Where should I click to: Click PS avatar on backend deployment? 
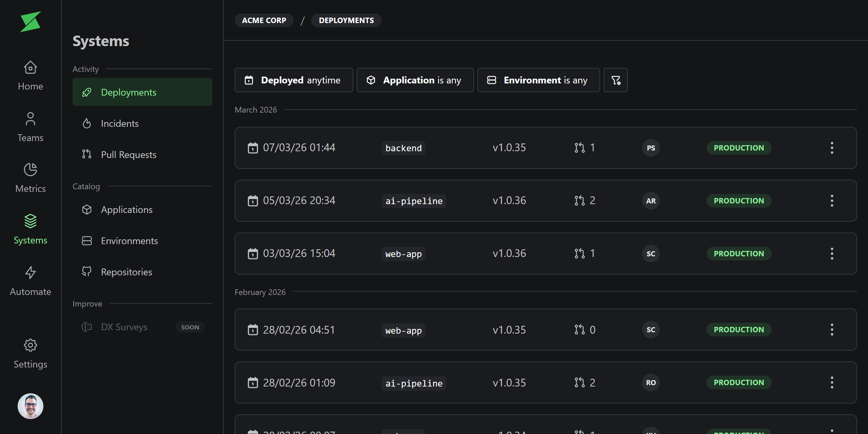[x=651, y=148]
